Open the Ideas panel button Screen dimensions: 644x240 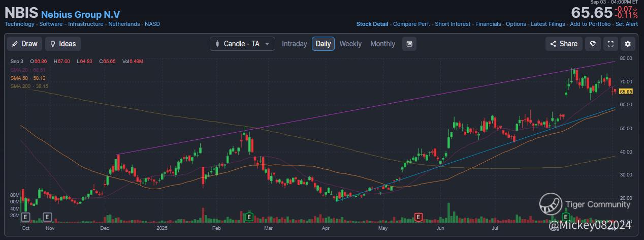click(63, 44)
